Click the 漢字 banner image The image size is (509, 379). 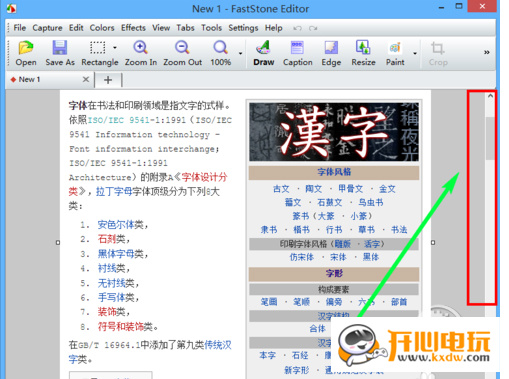click(334, 132)
